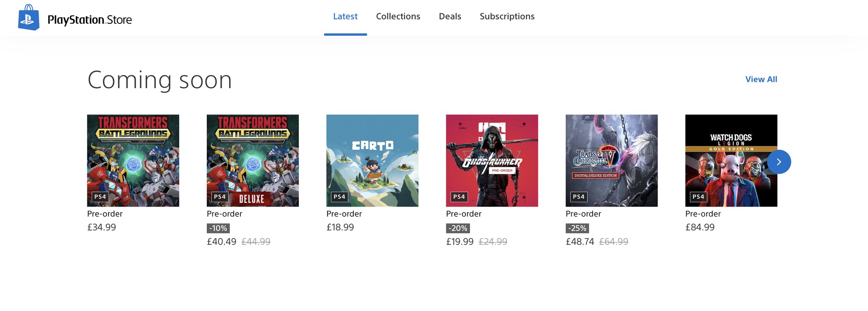Go to the Deals tab

[x=450, y=17]
